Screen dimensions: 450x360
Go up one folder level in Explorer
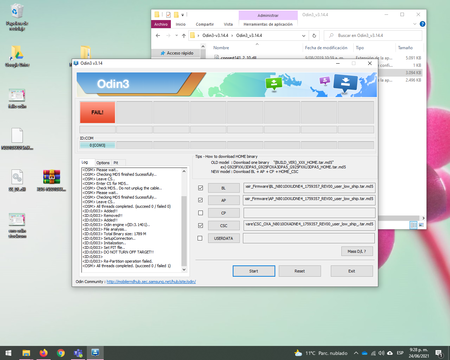184,35
